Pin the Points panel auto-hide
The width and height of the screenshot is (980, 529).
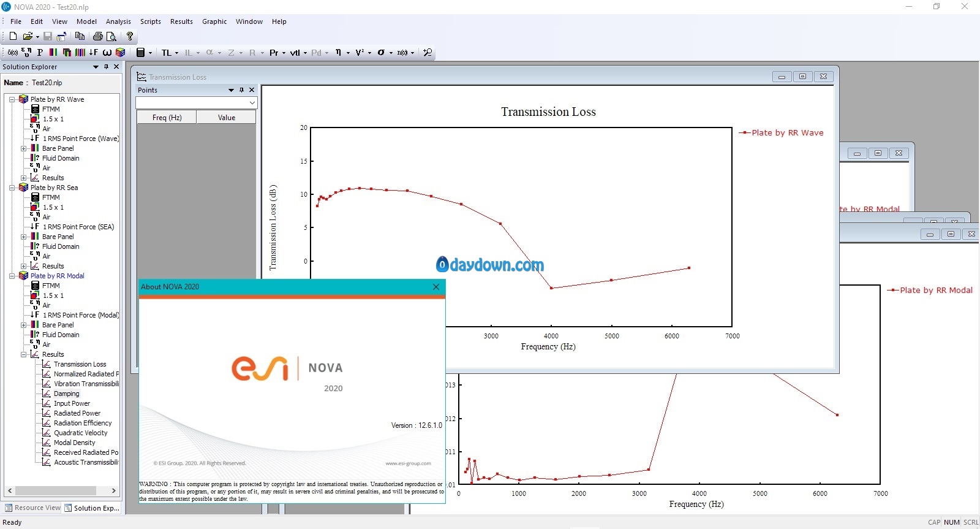tap(241, 90)
